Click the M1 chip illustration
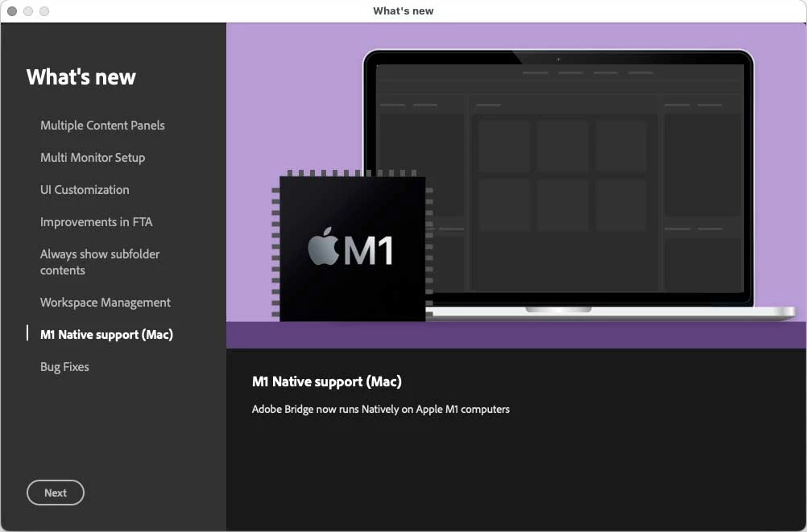 (x=353, y=247)
